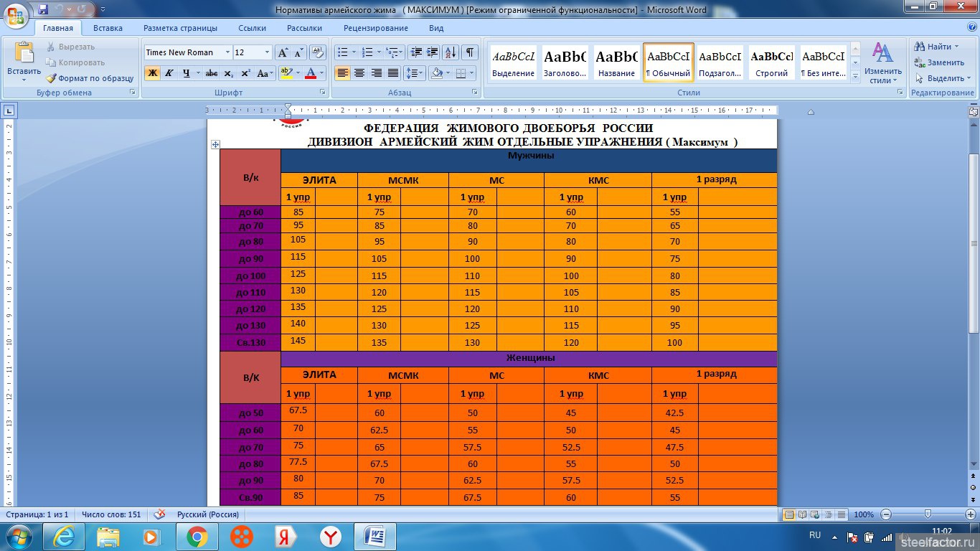The image size is (980, 551).
Task: Center the text
Action: point(359,73)
